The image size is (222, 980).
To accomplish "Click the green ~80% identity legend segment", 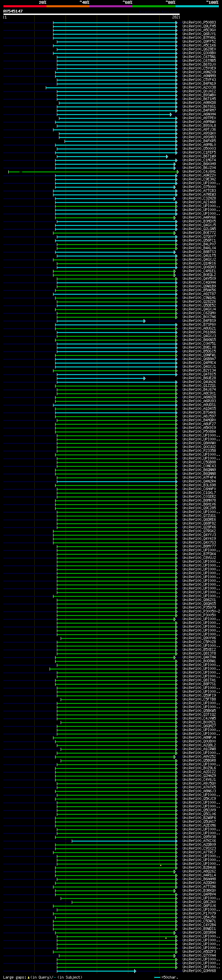I will [154, 6].
